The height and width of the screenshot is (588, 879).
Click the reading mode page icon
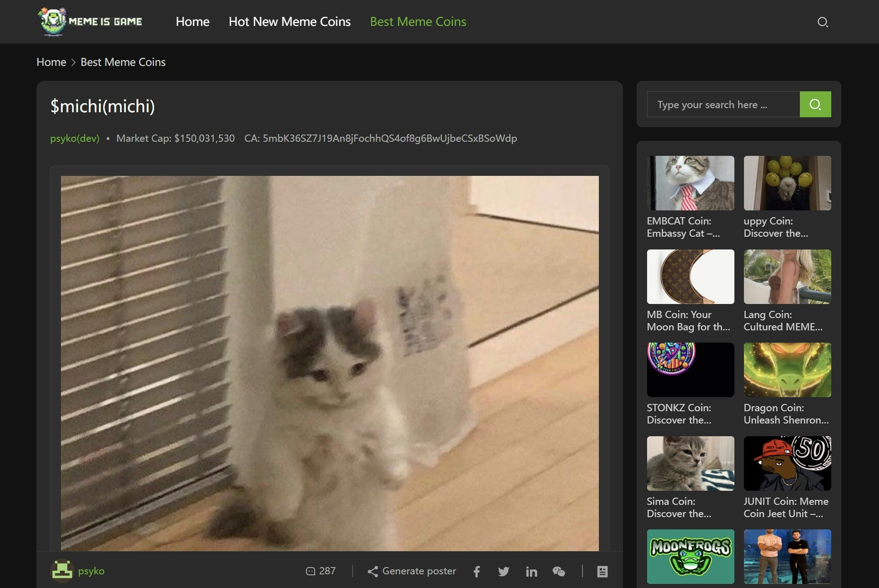click(602, 571)
